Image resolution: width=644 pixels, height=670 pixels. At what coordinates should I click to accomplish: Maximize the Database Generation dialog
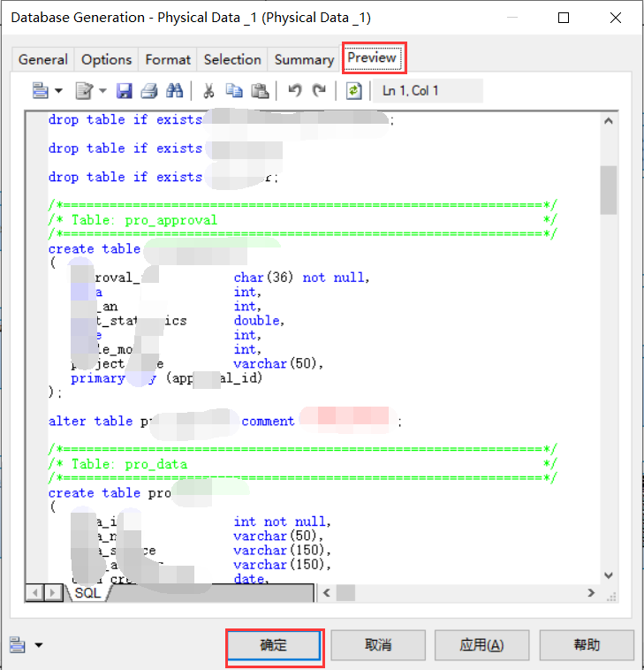point(564,18)
